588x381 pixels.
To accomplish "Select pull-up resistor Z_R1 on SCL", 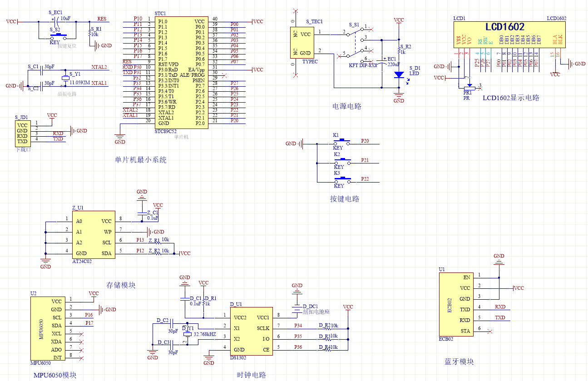I will pos(158,242).
